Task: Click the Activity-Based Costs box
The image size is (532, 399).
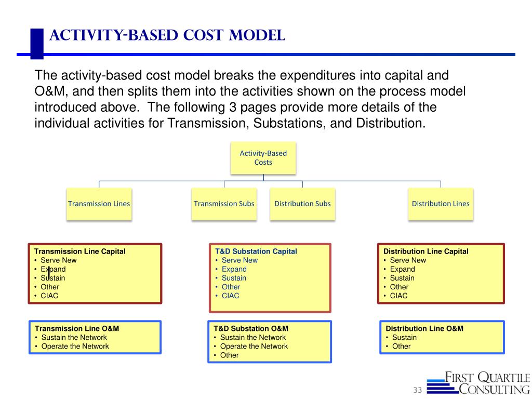Action: [263, 158]
